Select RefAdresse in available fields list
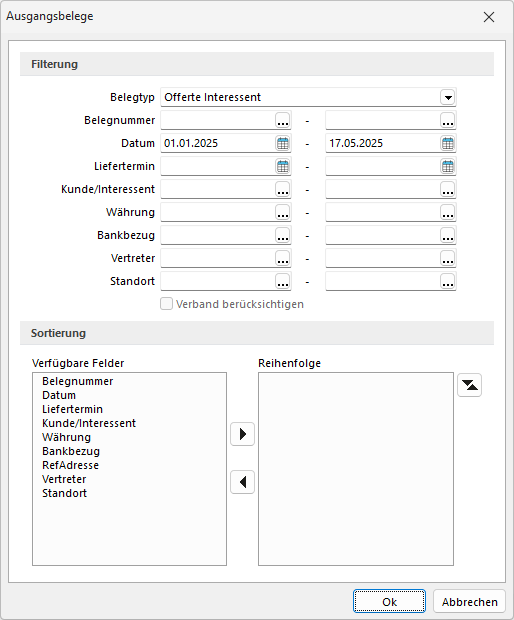 tap(70, 465)
